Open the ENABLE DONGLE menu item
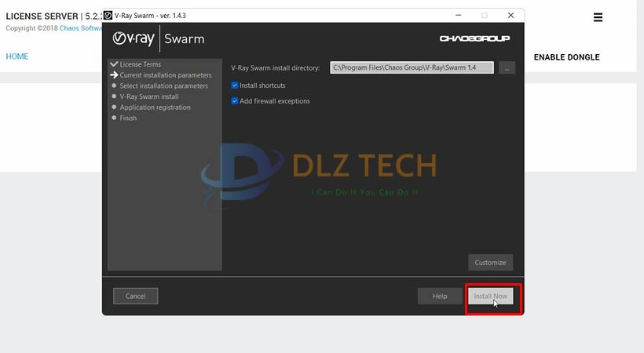Screen dimensions: 644x353 coord(566,57)
